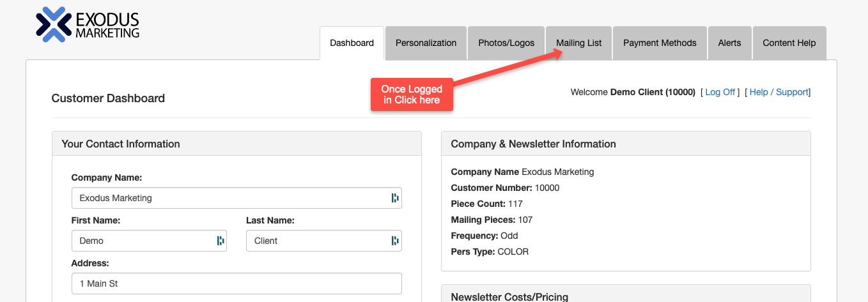Click the password-manager icon in Company Name field
868x302 pixels.
coord(395,198)
